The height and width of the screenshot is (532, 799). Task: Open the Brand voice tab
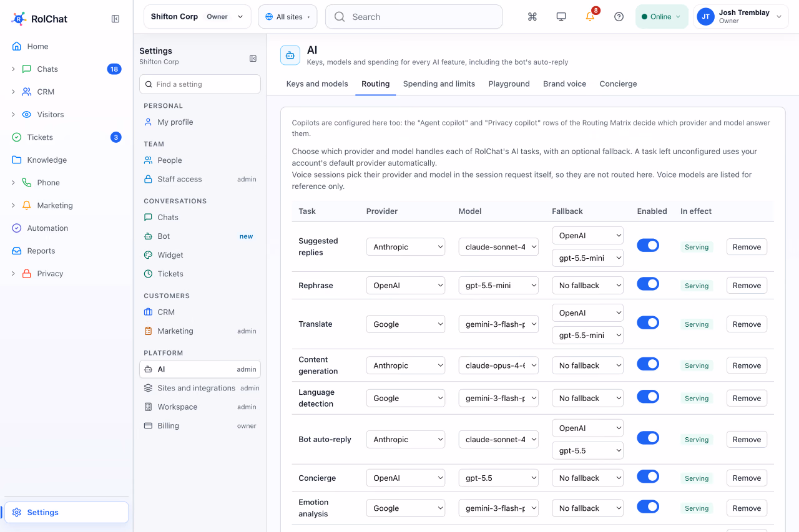coord(564,84)
